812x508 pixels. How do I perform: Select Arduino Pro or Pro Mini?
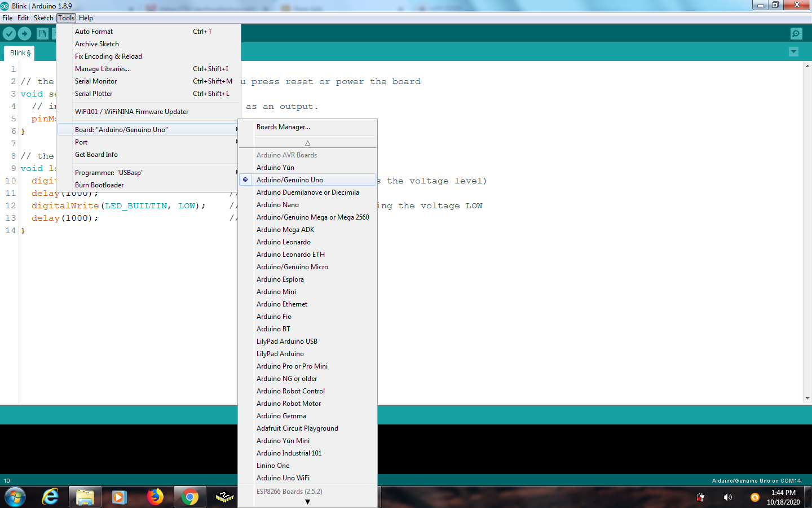(x=307, y=366)
